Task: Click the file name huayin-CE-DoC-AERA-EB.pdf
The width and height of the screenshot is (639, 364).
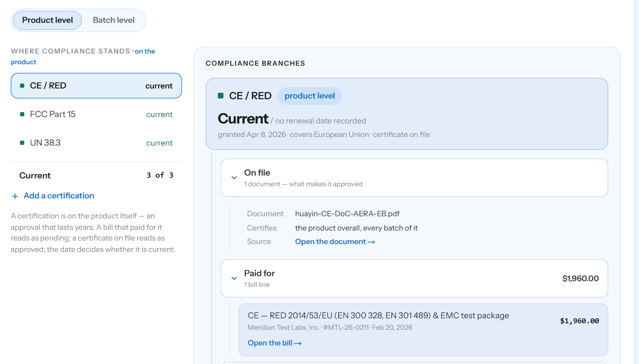Action: [x=347, y=214]
